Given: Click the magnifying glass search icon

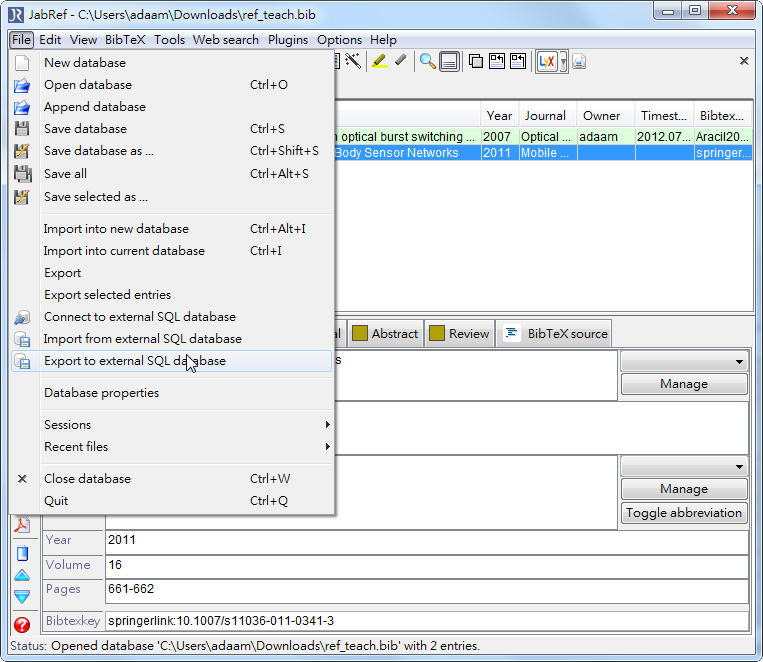Looking at the screenshot, I should click(427, 61).
